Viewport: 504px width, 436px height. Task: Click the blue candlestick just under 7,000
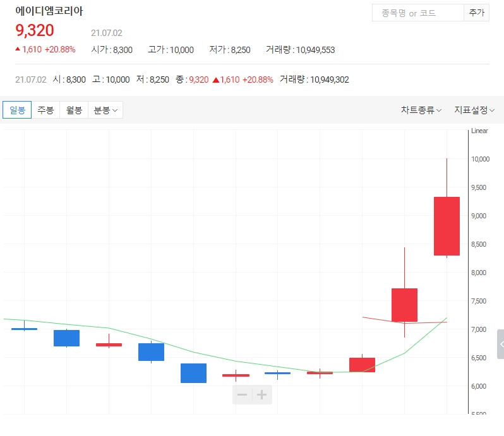point(66,338)
